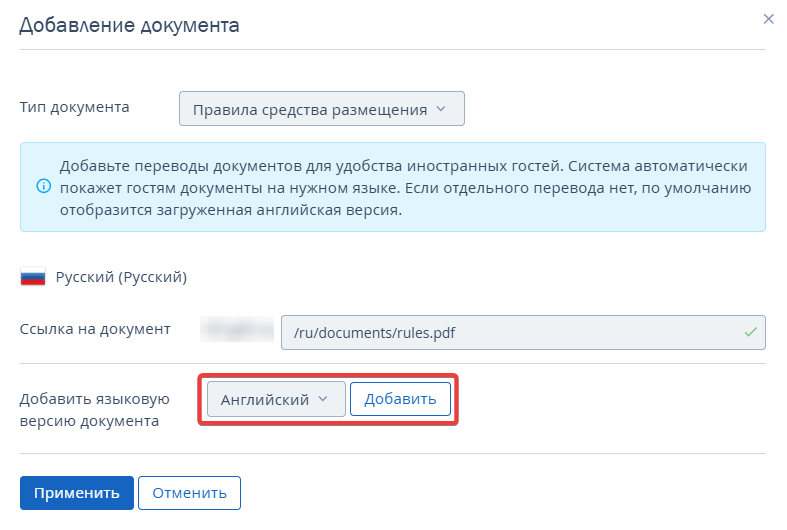787x530 pixels.
Task: Click the Тип документа label
Action: pyautogui.click(x=75, y=107)
